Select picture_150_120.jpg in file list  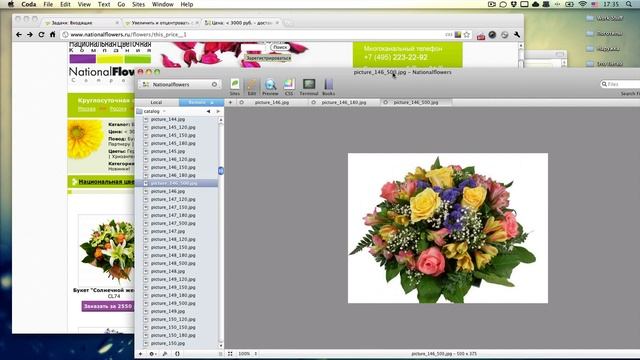click(173, 319)
